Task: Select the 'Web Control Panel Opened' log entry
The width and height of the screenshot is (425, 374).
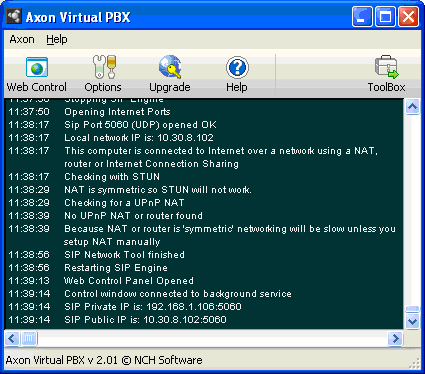Action: [101, 281]
